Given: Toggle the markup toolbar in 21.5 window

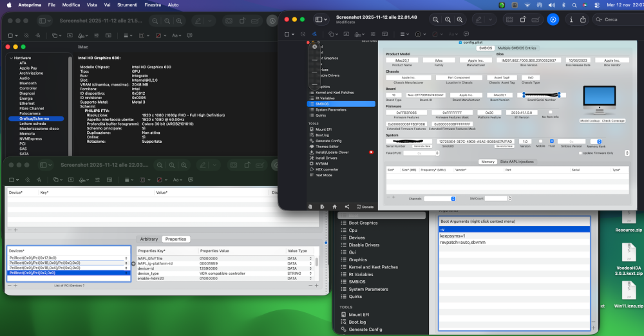Looking at the screenshot, I should point(272,21).
